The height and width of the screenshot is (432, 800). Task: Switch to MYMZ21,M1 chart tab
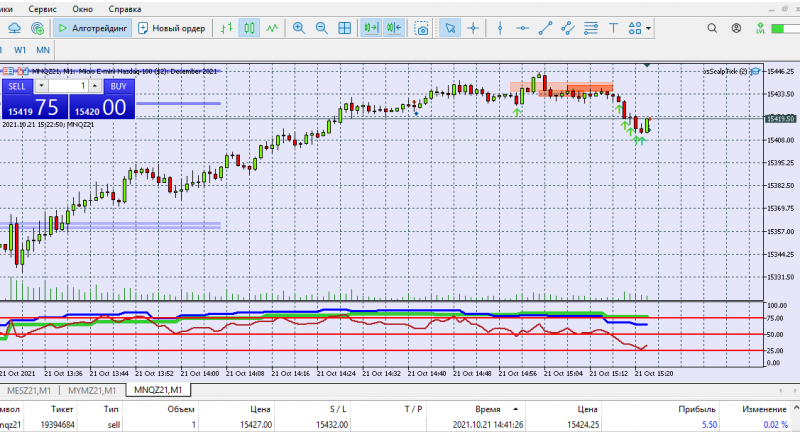[x=92, y=390]
